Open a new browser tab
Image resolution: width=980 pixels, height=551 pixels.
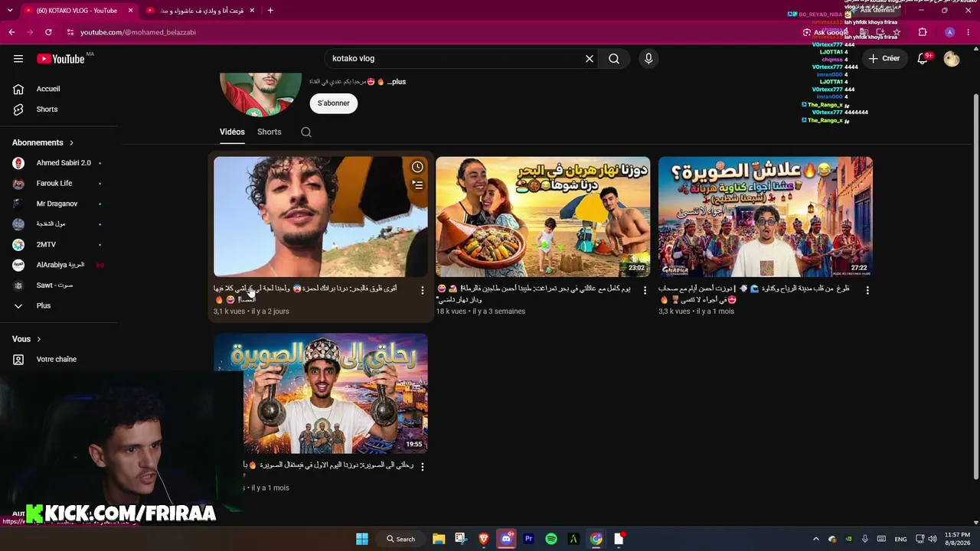pos(270,11)
